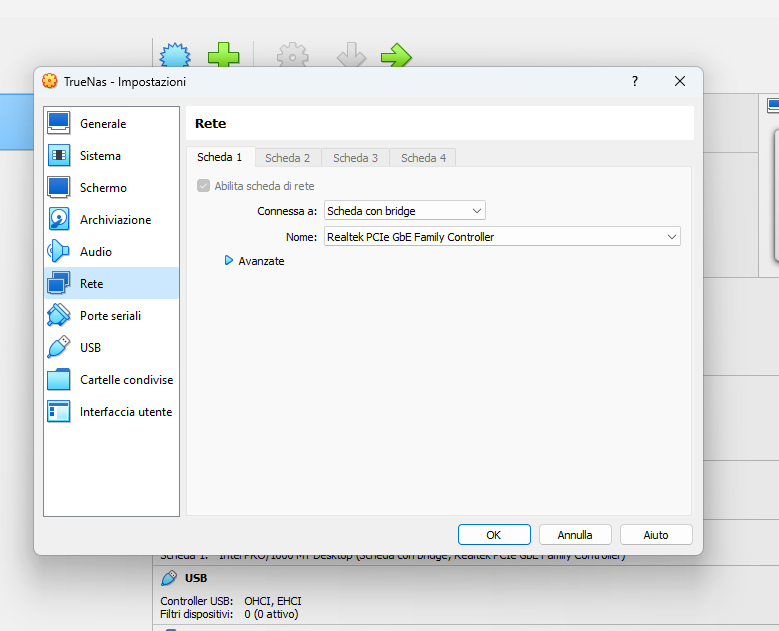Click the Controller USB: OHCI, EHCI text
The image size is (779, 631).
231,601
